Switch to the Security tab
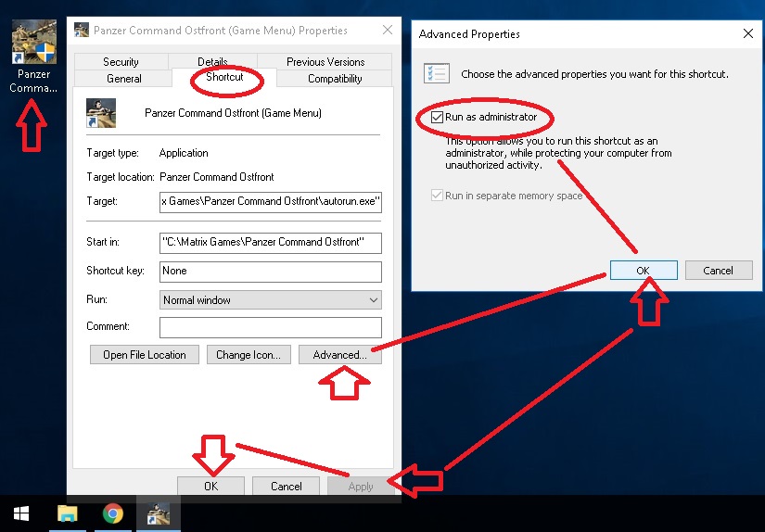The height and width of the screenshot is (532, 765). (x=121, y=62)
